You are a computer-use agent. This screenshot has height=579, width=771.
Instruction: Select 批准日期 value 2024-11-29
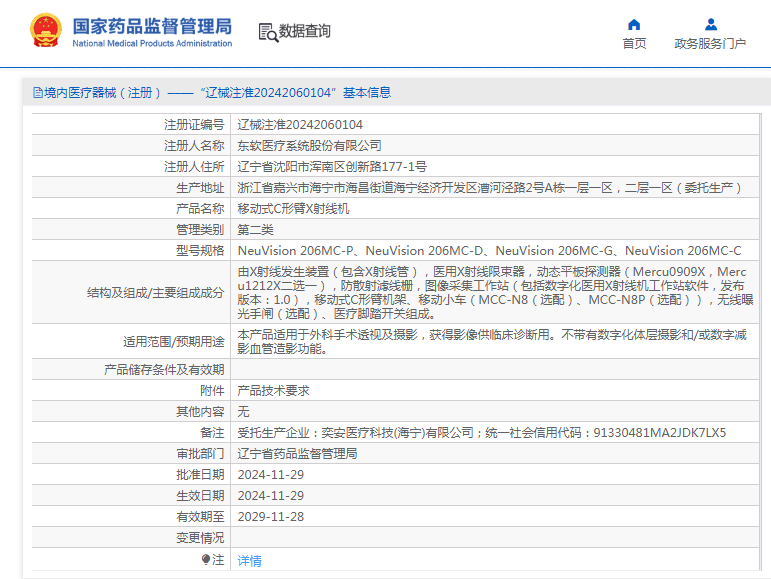[x=271, y=475]
